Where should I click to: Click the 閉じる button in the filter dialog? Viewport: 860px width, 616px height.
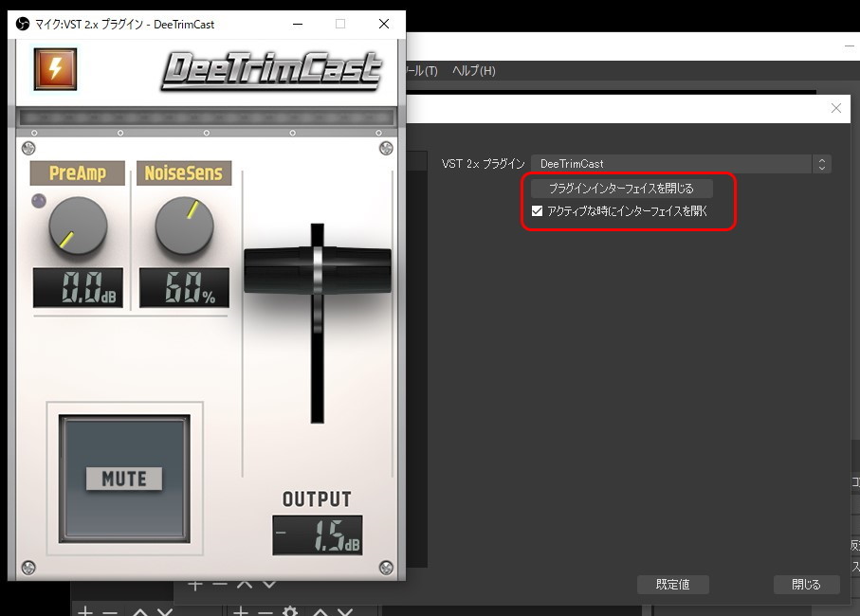[806, 585]
